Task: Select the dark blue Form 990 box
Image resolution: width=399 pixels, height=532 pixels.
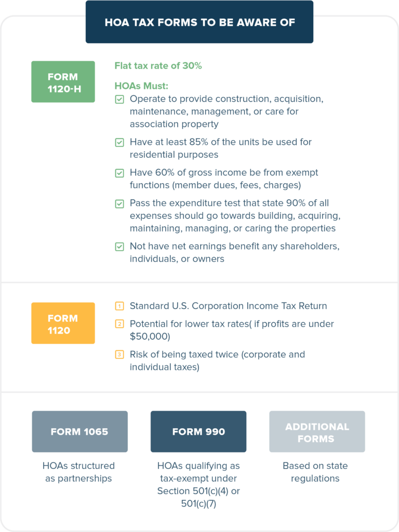Action: [x=198, y=431]
